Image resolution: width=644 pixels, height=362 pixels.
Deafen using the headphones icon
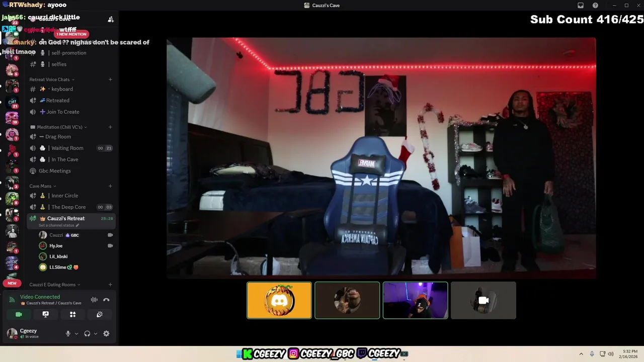coord(87,333)
